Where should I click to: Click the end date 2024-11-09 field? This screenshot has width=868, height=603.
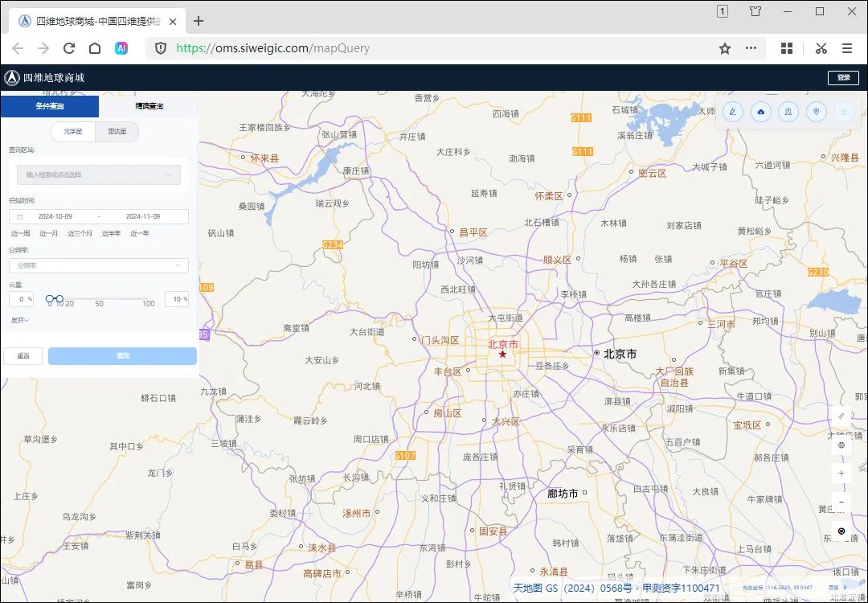coord(143,216)
